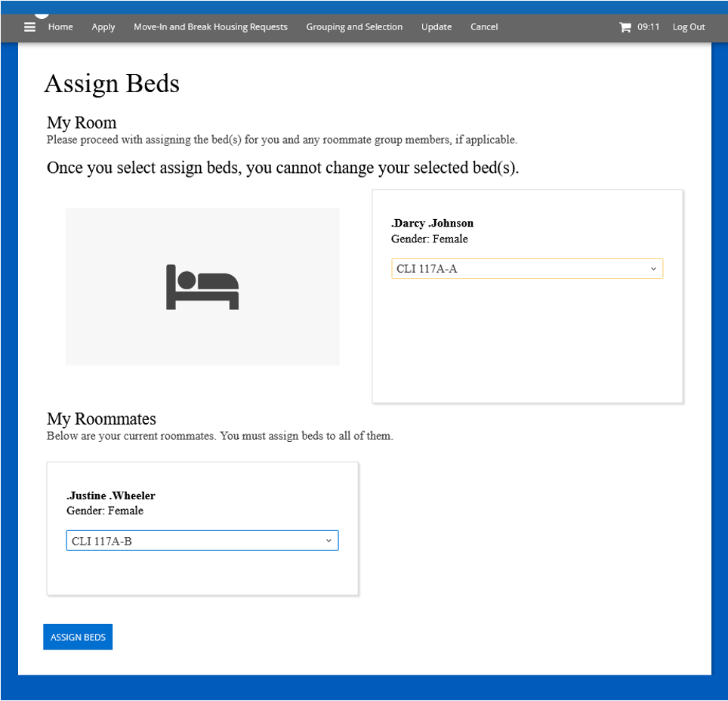Click the shopping cart icon
This screenshot has width=728, height=701.
coord(625,27)
